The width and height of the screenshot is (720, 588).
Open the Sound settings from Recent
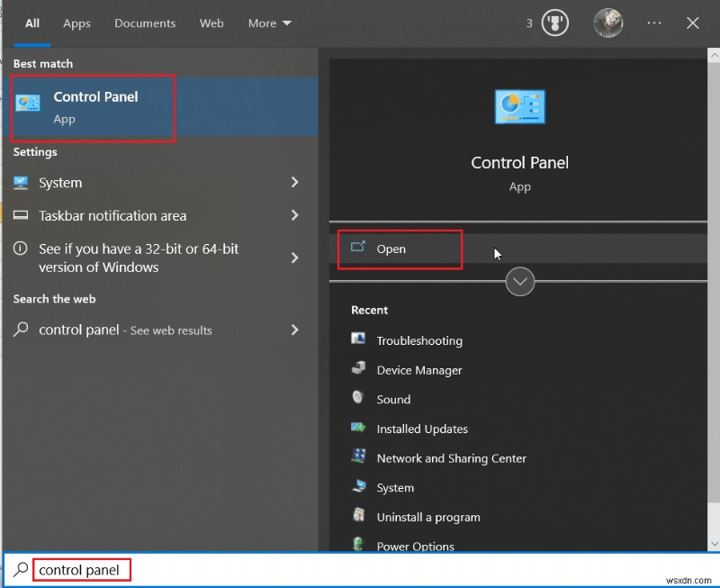(393, 399)
